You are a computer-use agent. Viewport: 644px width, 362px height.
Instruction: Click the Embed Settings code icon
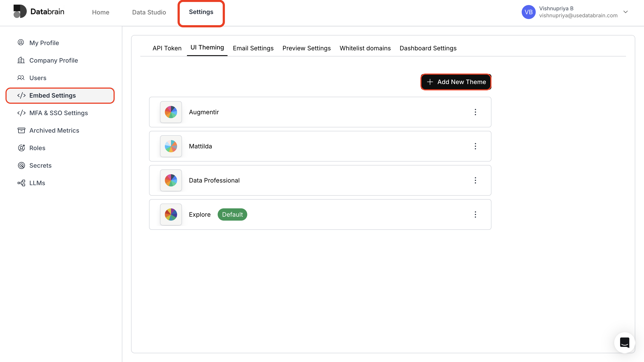(x=21, y=95)
